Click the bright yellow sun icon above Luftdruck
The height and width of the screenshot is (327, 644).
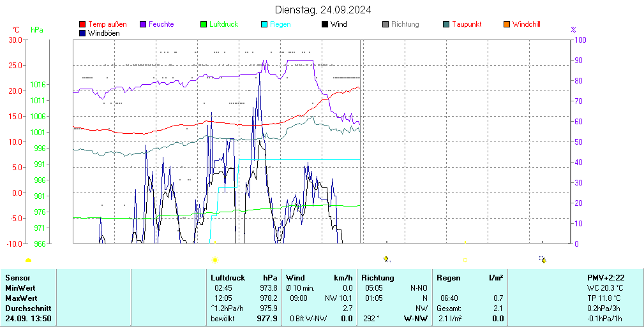214,260
